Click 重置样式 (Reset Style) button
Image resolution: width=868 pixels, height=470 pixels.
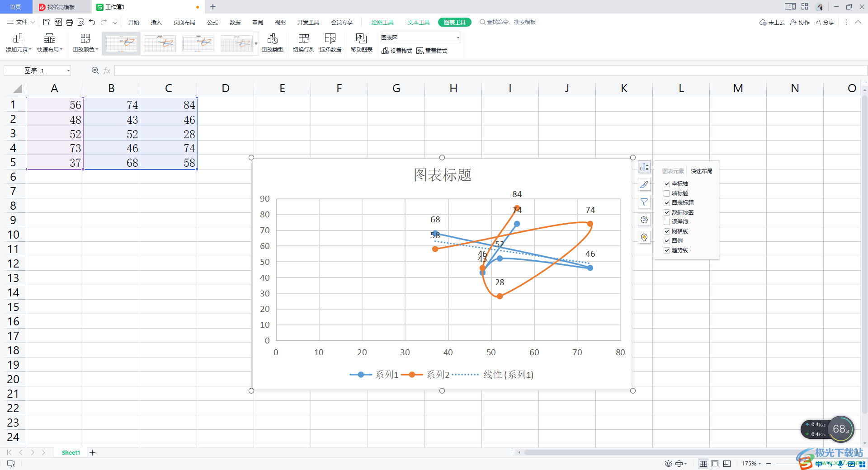pos(432,51)
